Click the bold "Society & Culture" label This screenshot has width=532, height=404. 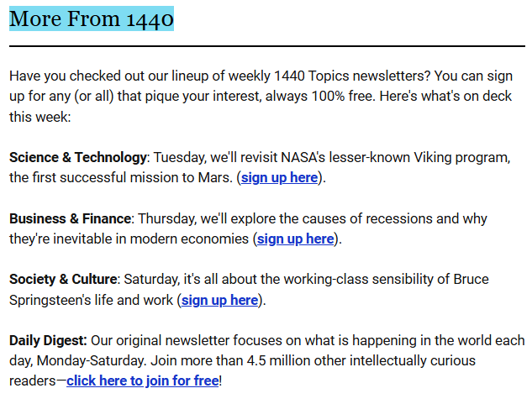pos(63,279)
